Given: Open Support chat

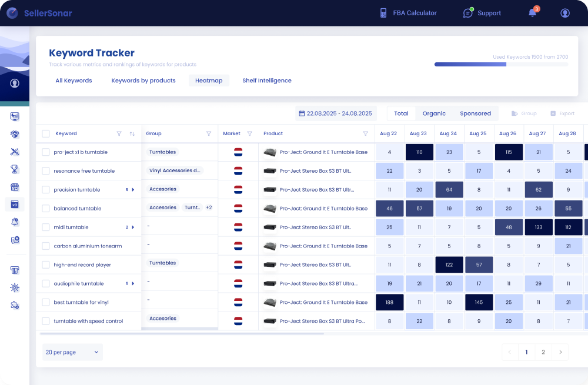Looking at the screenshot, I should (482, 13).
